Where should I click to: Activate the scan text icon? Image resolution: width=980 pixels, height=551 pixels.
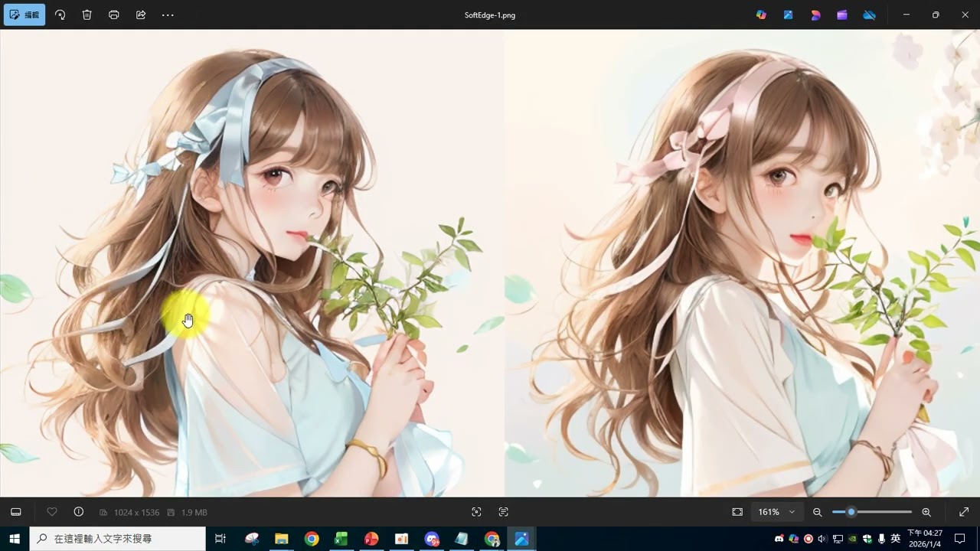point(503,512)
